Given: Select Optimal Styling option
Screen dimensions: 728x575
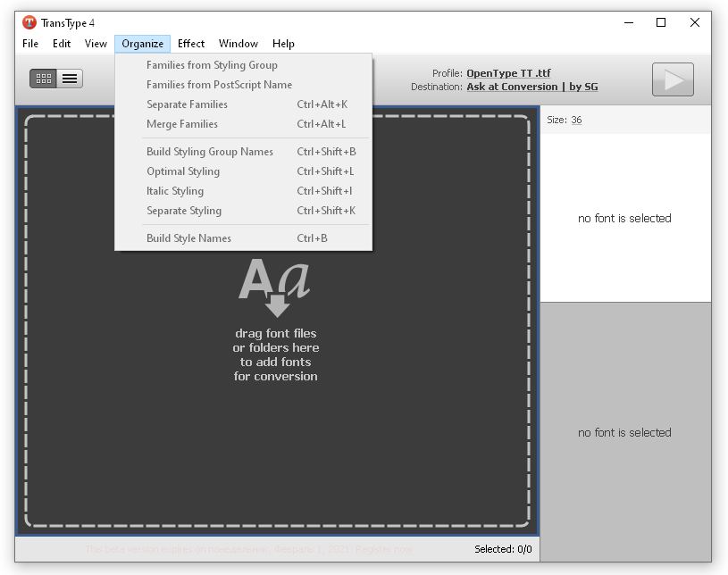Looking at the screenshot, I should pyautogui.click(x=243, y=171).
